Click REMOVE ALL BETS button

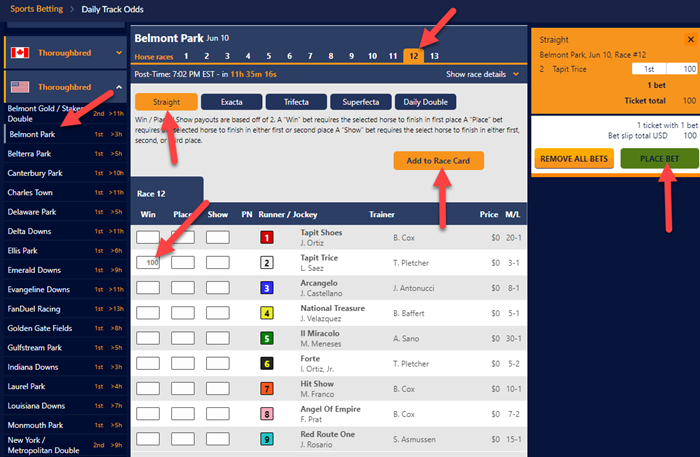pyautogui.click(x=574, y=159)
